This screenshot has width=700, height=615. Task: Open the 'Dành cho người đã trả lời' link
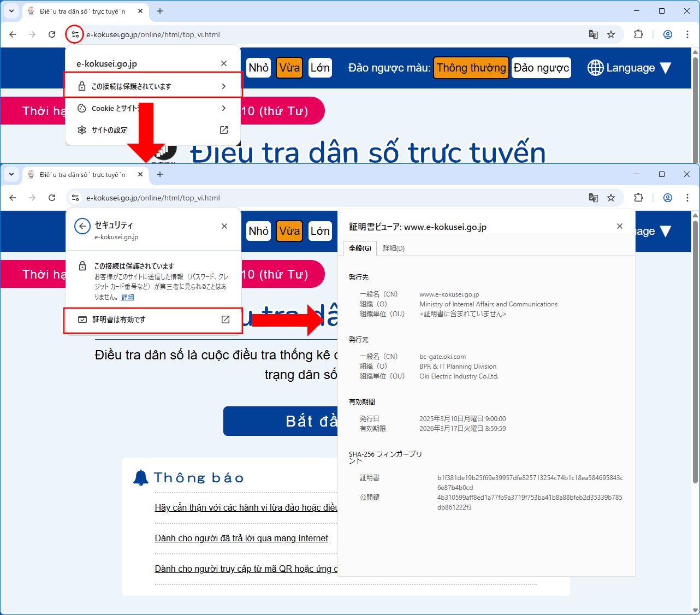[241, 539]
